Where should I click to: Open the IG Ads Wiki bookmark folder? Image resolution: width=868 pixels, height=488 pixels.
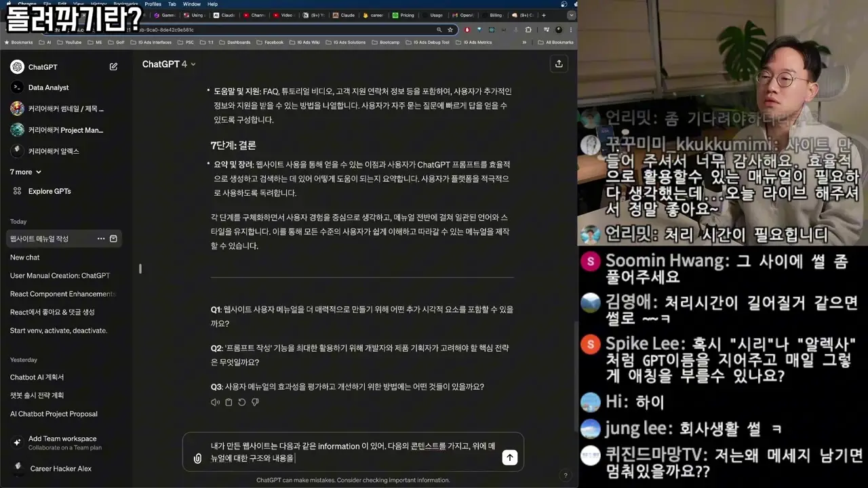pyautogui.click(x=303, y=42)
